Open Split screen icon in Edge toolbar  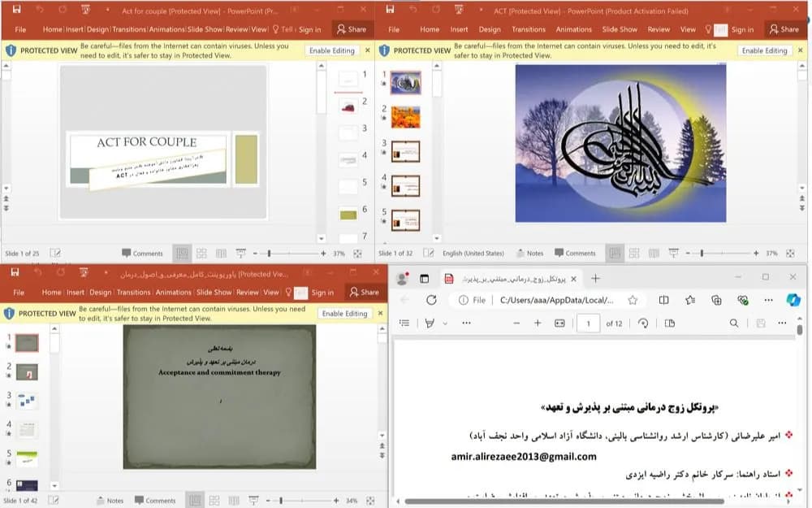[664, 300]
